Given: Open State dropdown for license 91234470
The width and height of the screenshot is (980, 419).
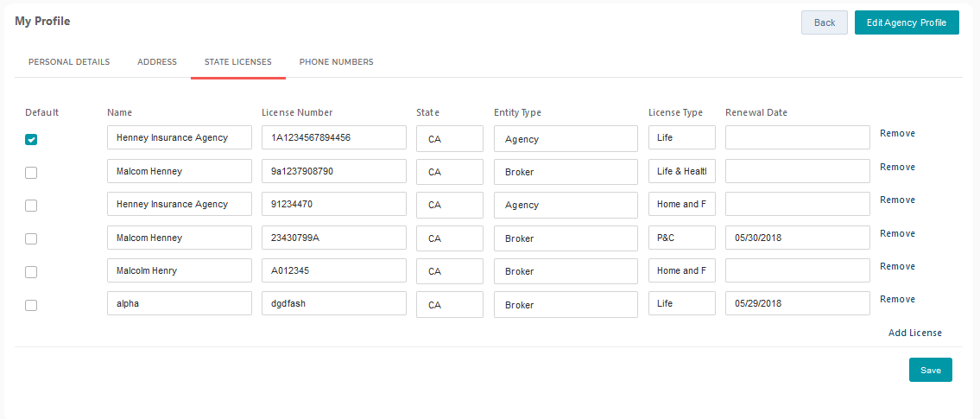Looking at the screenshot, I should (450, 205).
